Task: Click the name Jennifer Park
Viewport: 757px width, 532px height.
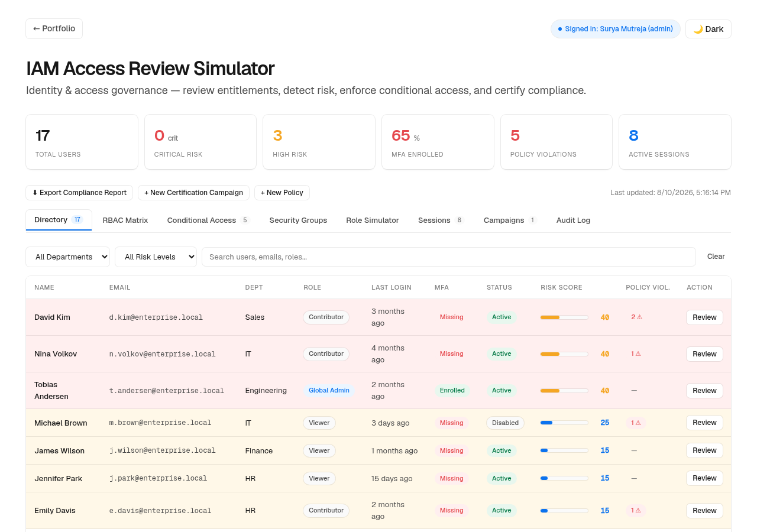Action: (58, 478)
